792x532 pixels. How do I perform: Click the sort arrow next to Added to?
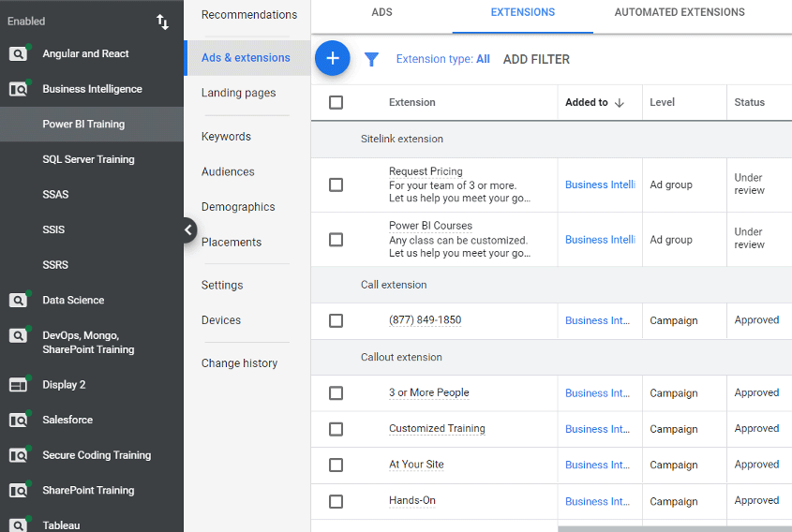(620, 103)
